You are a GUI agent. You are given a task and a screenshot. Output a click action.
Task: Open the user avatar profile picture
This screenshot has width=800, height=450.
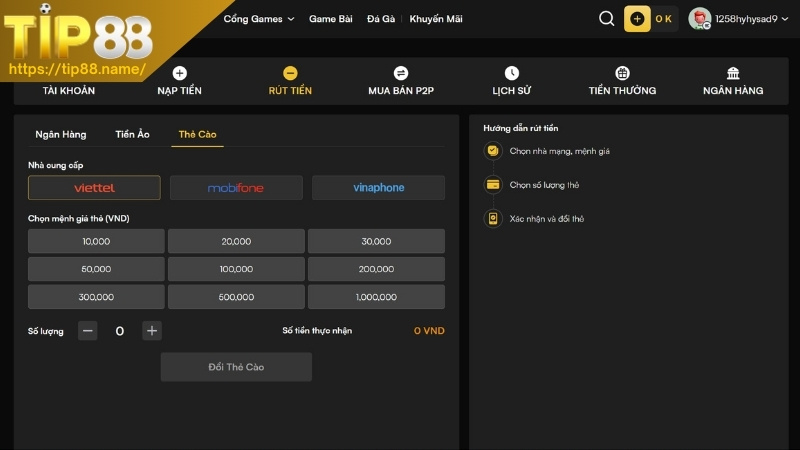pos(699,19)
